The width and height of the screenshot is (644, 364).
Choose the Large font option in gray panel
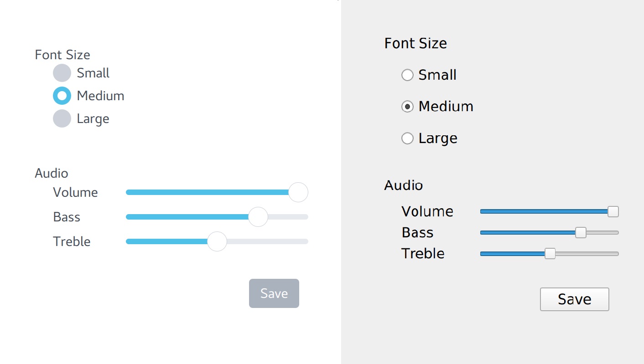tap(407, 138)
